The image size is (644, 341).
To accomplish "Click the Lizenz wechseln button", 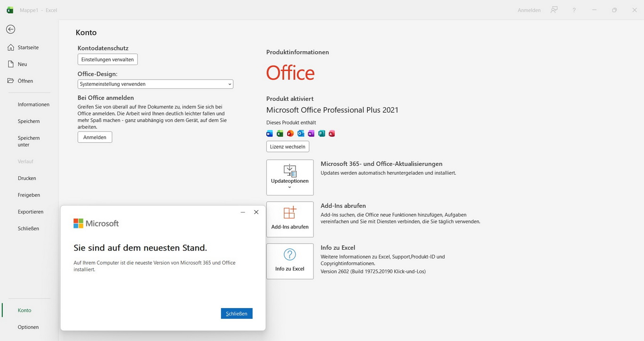I will click(288, 146).
